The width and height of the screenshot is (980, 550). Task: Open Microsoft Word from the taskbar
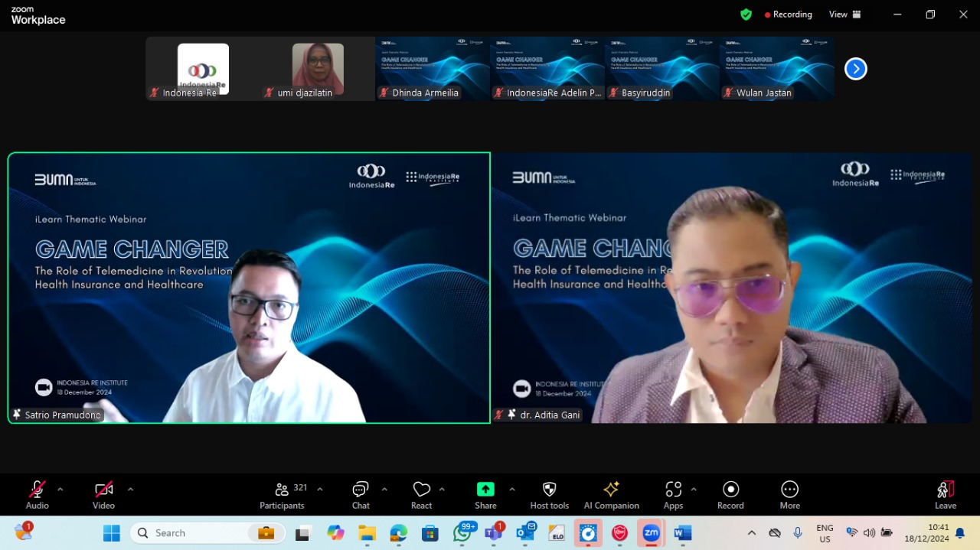[683, 533]
